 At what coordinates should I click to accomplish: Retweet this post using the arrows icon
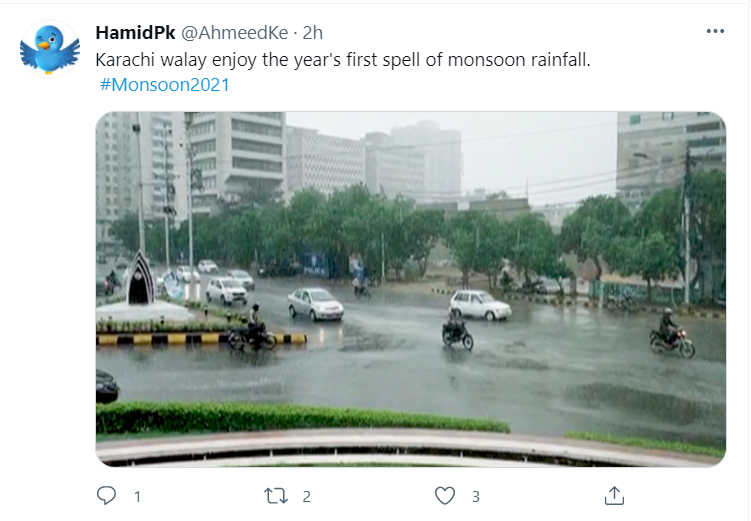[x=276, y=496]
